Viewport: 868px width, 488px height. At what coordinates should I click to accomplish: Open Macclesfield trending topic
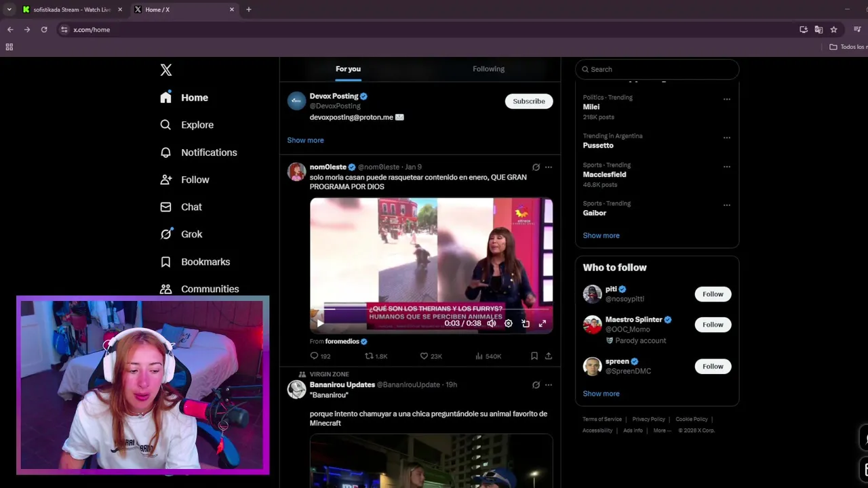[x=604, y=175]
